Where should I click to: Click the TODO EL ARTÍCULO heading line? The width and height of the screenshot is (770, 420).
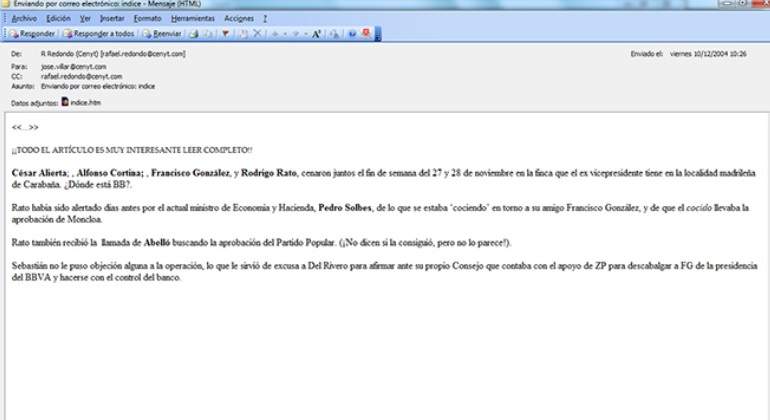click(x=132, y=150)
